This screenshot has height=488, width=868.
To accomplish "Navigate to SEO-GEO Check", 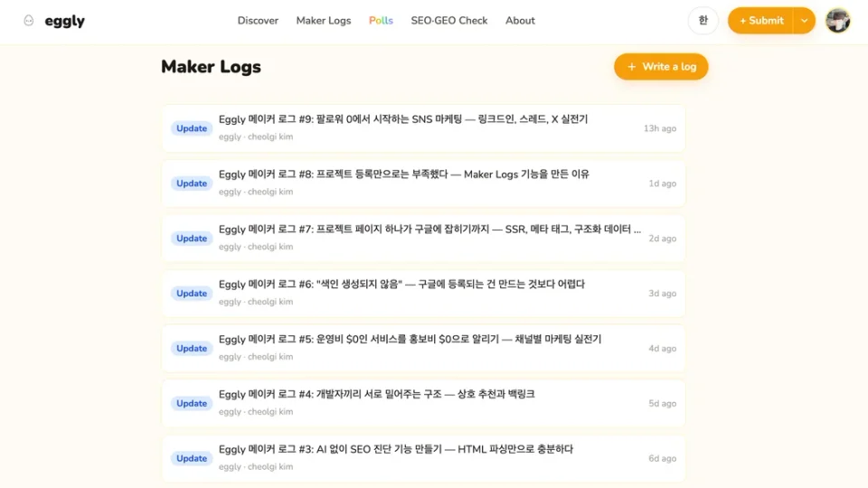I will [448, 21].
